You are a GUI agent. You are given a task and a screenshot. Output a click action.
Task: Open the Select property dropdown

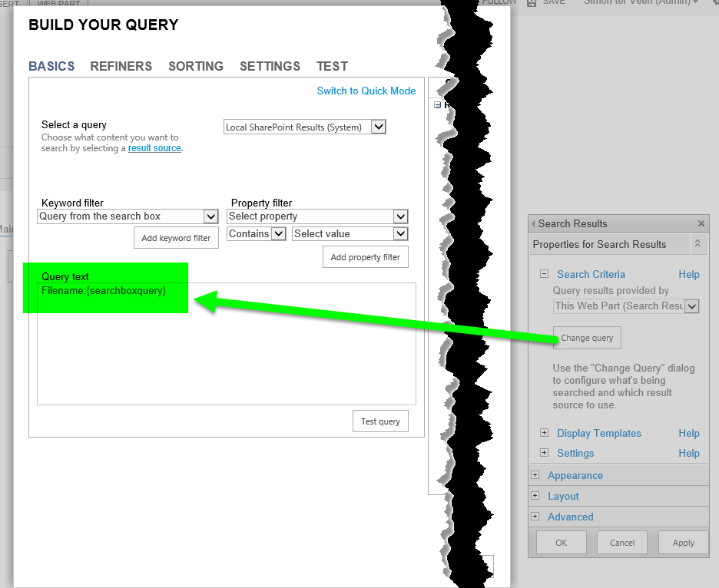click(317, 216)
